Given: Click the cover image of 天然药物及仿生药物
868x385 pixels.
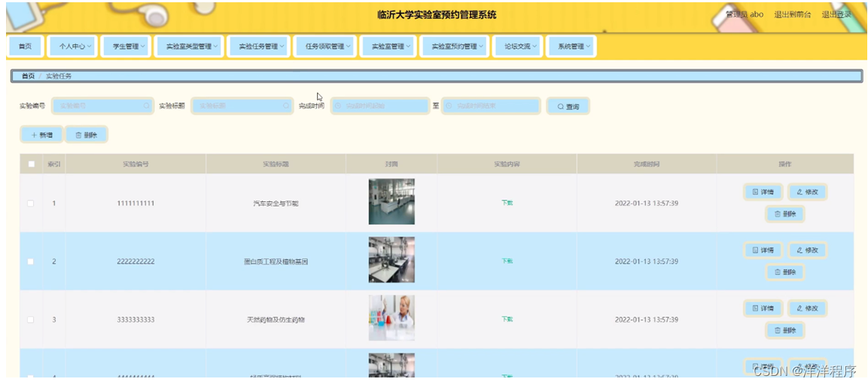Looking at the screenshot, I should click(x=391, y=317).
